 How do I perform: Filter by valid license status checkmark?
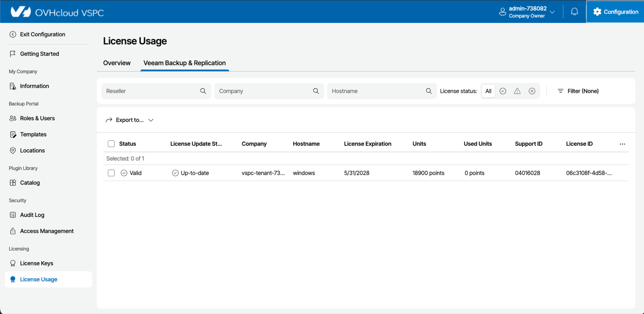pos(503,91)
